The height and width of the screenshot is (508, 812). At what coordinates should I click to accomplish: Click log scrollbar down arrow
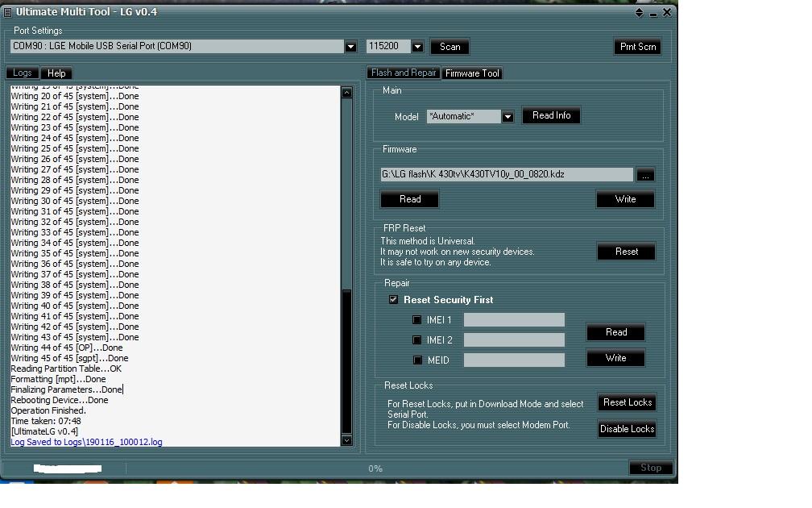347,440
